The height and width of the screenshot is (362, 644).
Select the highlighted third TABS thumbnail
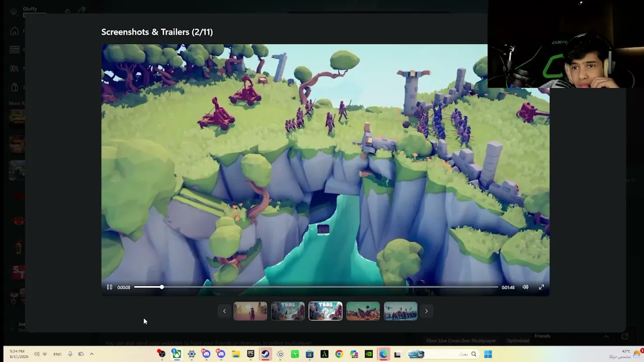click(x=326, y=311)
